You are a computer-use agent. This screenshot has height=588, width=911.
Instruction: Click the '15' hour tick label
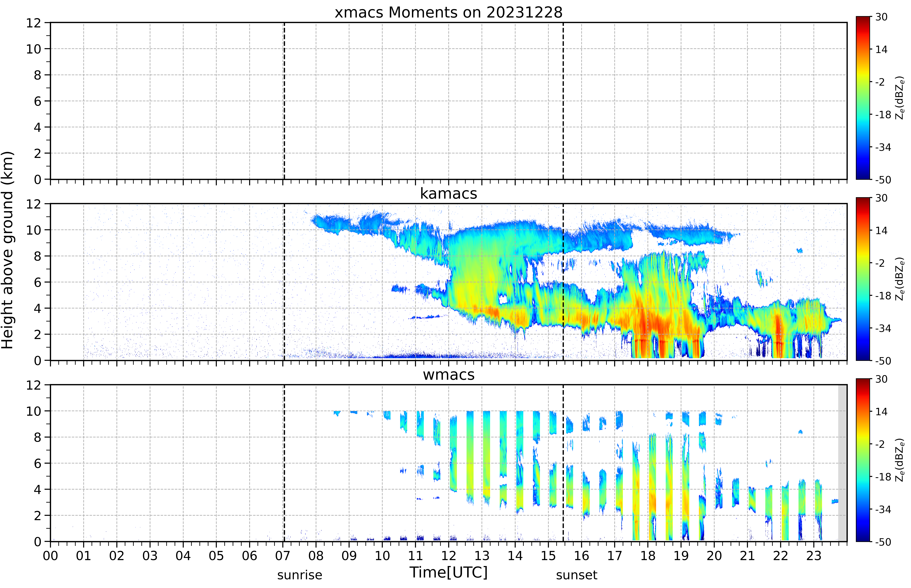coord(548,556)
